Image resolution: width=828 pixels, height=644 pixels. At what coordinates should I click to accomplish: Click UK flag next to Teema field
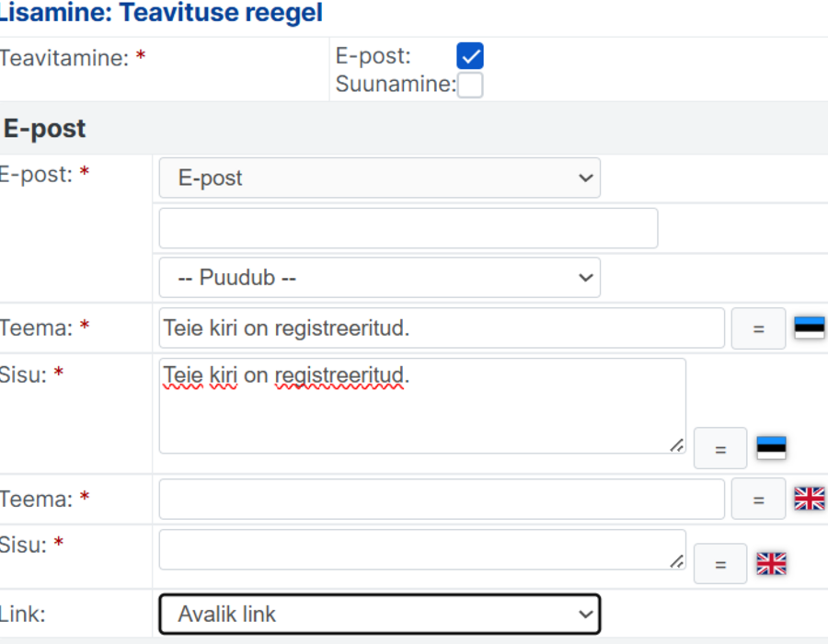coord(810,499)
